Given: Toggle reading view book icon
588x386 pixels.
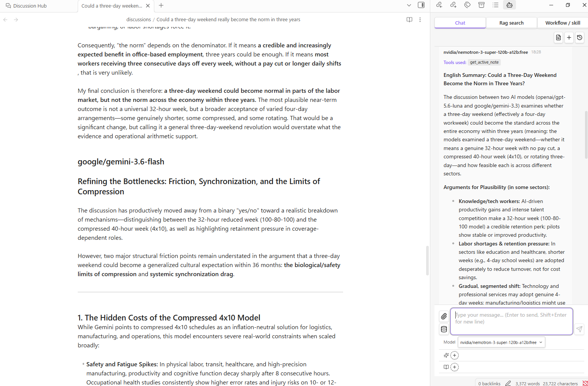Looking at the screenshot, I should tap(409, 20).
